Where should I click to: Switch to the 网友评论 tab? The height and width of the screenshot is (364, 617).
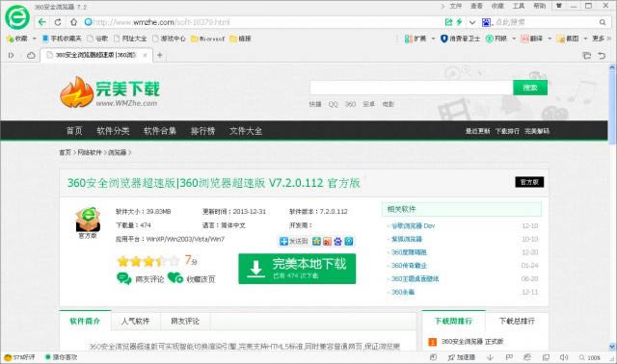click(185, 322)
